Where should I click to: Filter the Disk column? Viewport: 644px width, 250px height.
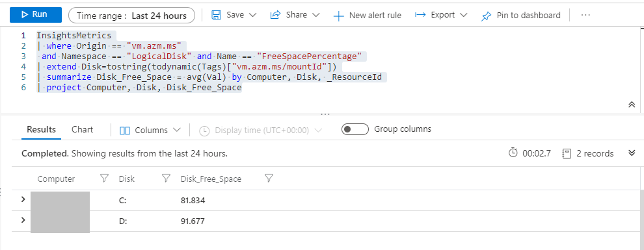[166, 179]
